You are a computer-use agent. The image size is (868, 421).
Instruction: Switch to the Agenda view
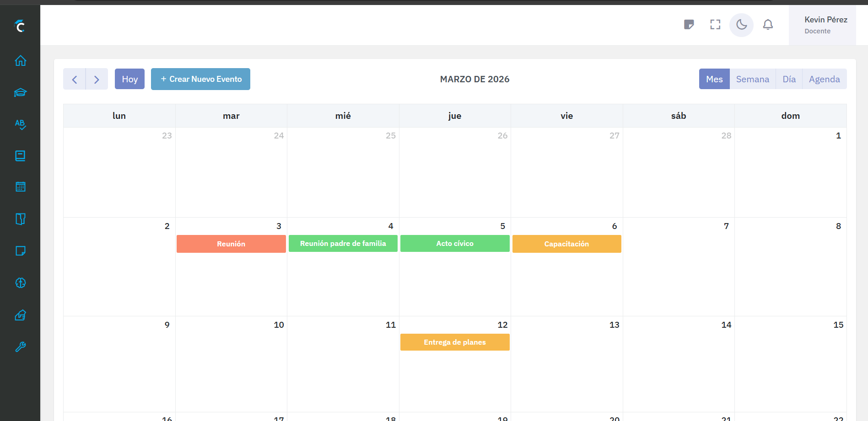824,79
